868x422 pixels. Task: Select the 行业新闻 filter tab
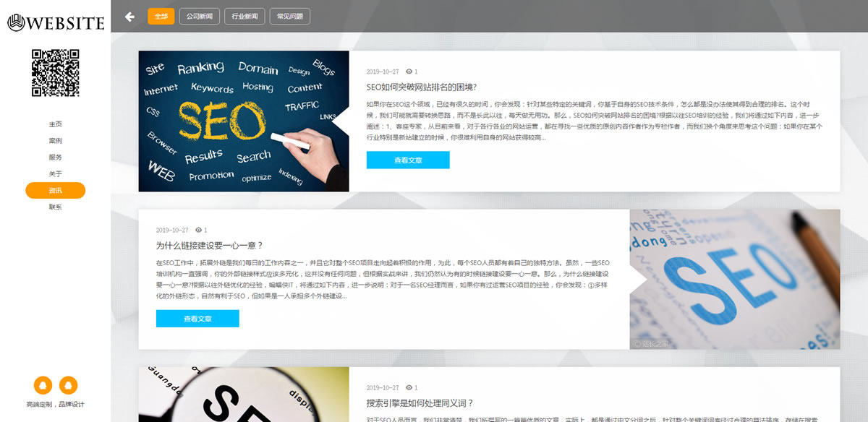[x=244, y=16]
